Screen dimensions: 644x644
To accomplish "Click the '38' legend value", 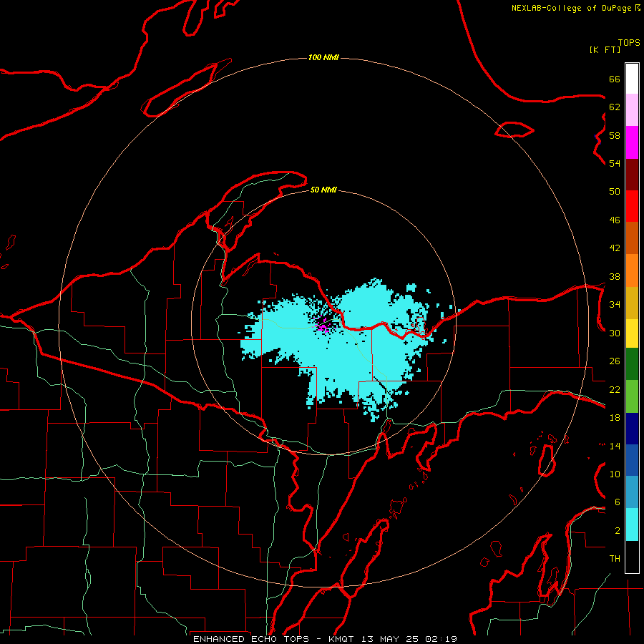I will tap(615, 276).
